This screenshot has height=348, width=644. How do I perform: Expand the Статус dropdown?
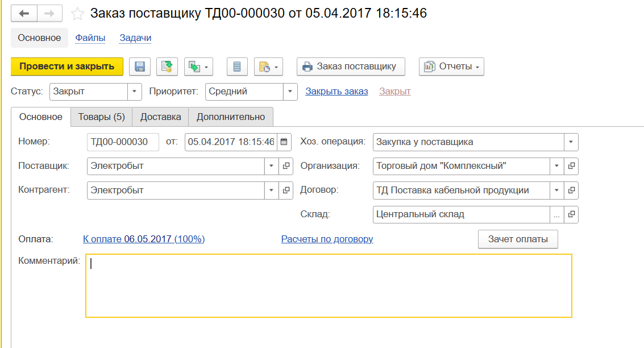pos(135,92)
